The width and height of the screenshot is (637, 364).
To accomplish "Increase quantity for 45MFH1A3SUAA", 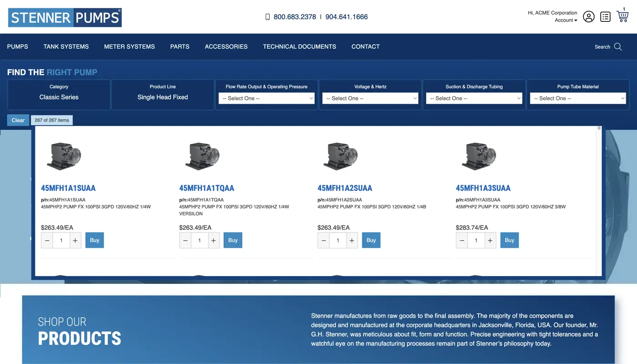I will 490,240.
